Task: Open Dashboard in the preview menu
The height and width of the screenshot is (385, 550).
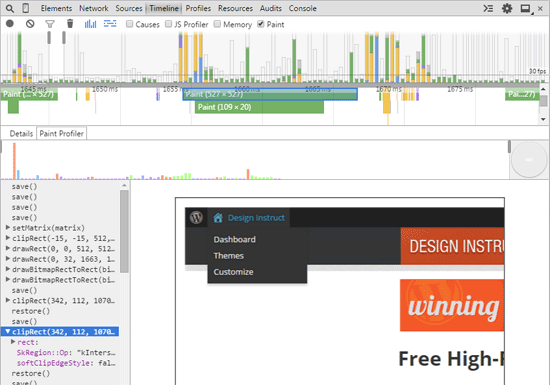Action: pyautogui.click(x=235, y=239)
